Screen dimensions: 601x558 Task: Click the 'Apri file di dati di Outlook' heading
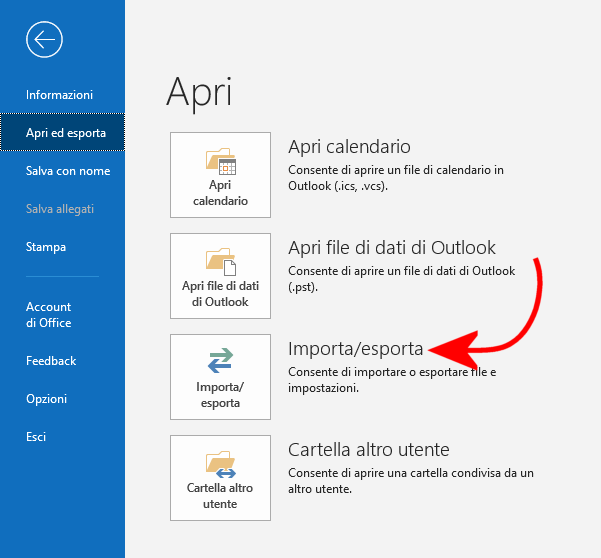[392, 248]
